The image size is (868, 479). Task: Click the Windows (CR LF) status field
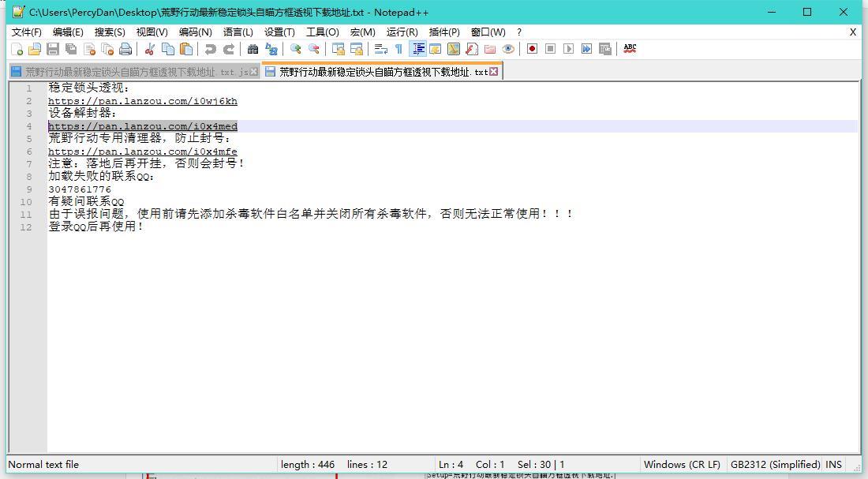682,465
